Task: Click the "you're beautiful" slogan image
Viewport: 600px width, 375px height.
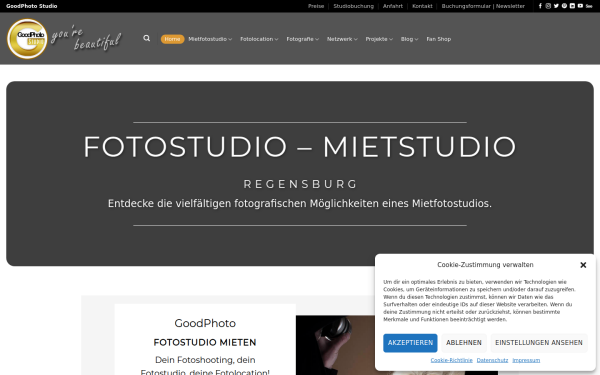Action: click(86, 39)
